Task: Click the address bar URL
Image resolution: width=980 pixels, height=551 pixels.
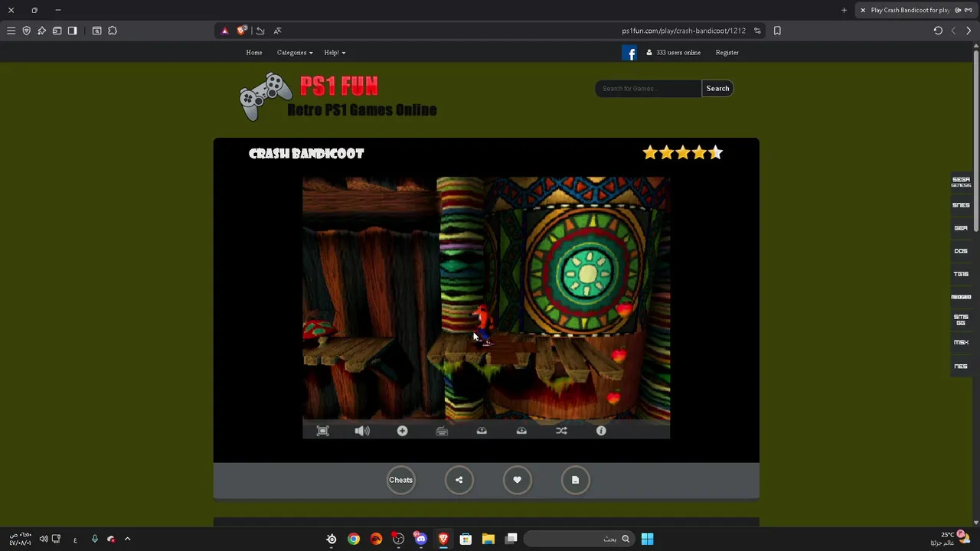Action: coord(684,31)
